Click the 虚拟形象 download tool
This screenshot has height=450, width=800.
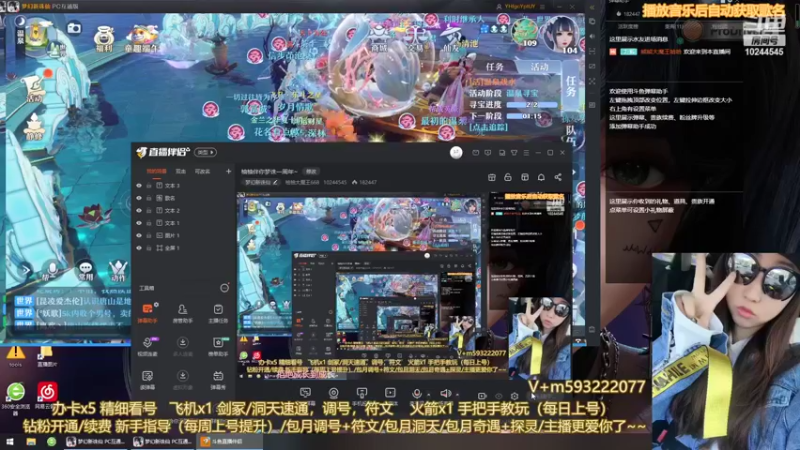(183, 380)
